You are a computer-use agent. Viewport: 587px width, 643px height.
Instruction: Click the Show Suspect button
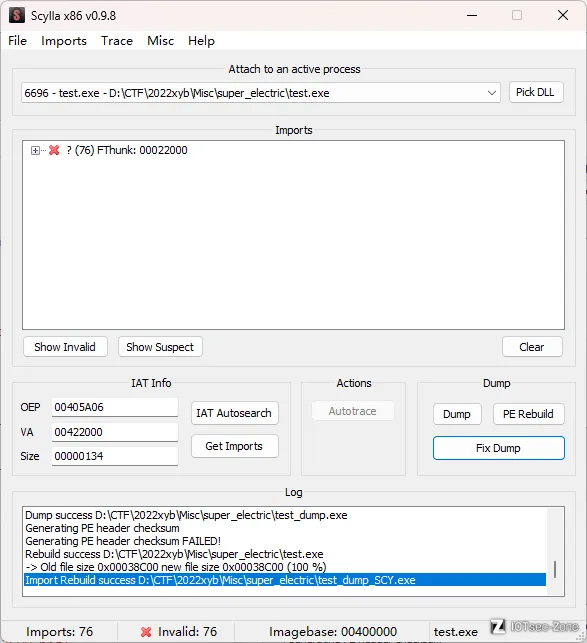(160, 347)
